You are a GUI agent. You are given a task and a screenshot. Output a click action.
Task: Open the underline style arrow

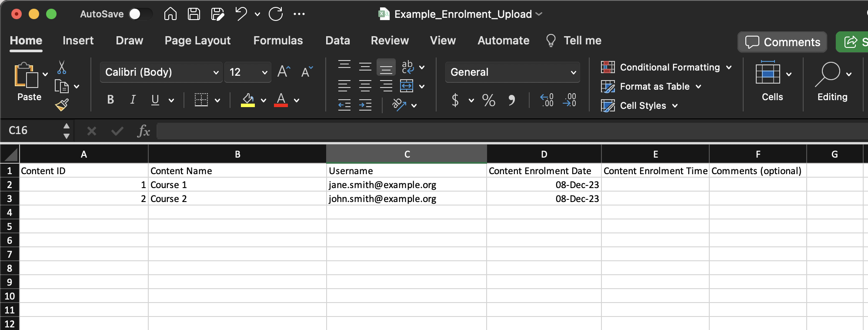tap(171, 101)
